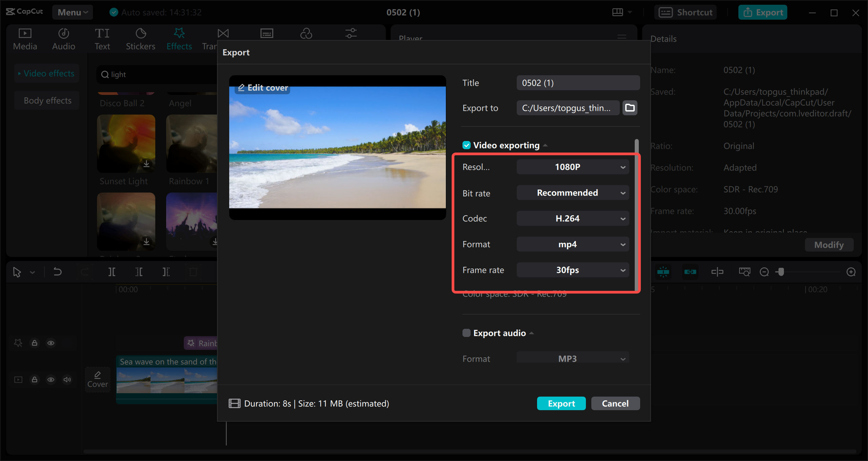Click the Undo icon above the timeline
This screenshot has height=461, width=868.
[x=57, y=272]
